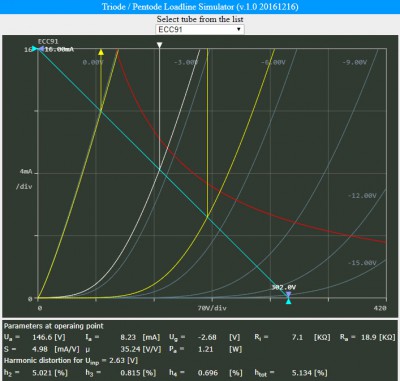Viewport: 400px width, 381px height.
Task: Click the h3 distortion value 0.815
Action: pos(130,372)
